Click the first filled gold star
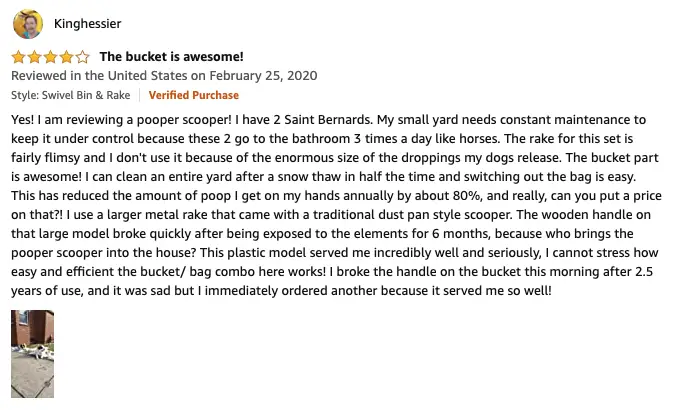 pyautogui.click(x=19, y=57)
